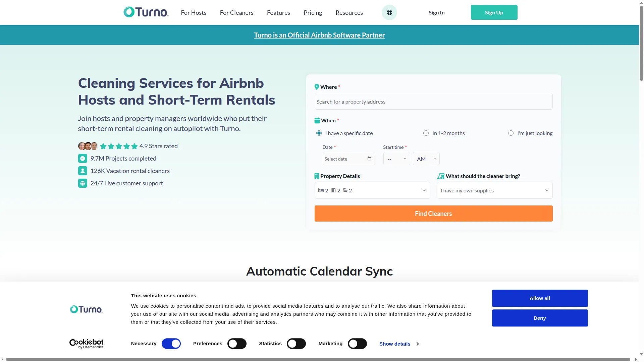Image resolution: width=644 pixels, height=362 pixels.
Task: Click the Show details chevron arrow
Action: (418, 344)
